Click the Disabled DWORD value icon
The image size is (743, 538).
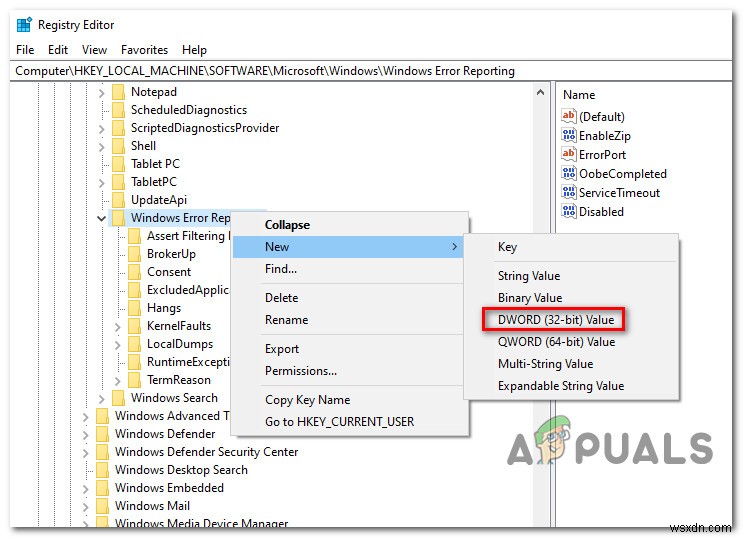tap(569, 211)
